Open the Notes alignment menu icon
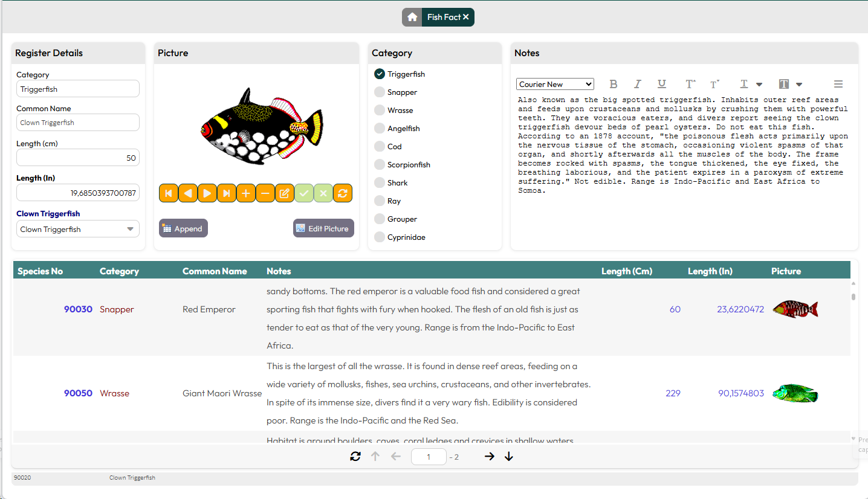Screen dimensions: 868x499 pos(838,85)
